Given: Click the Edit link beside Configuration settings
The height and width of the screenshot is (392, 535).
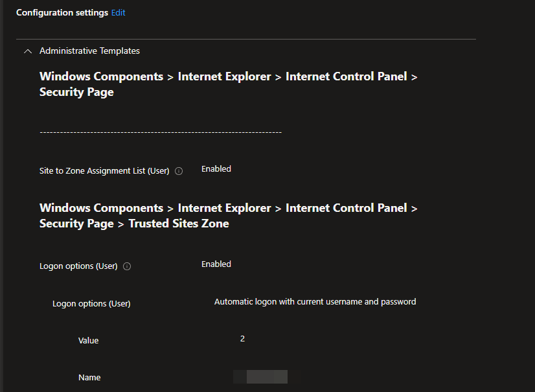Looking at the screenshot, I should click(118, 13).
